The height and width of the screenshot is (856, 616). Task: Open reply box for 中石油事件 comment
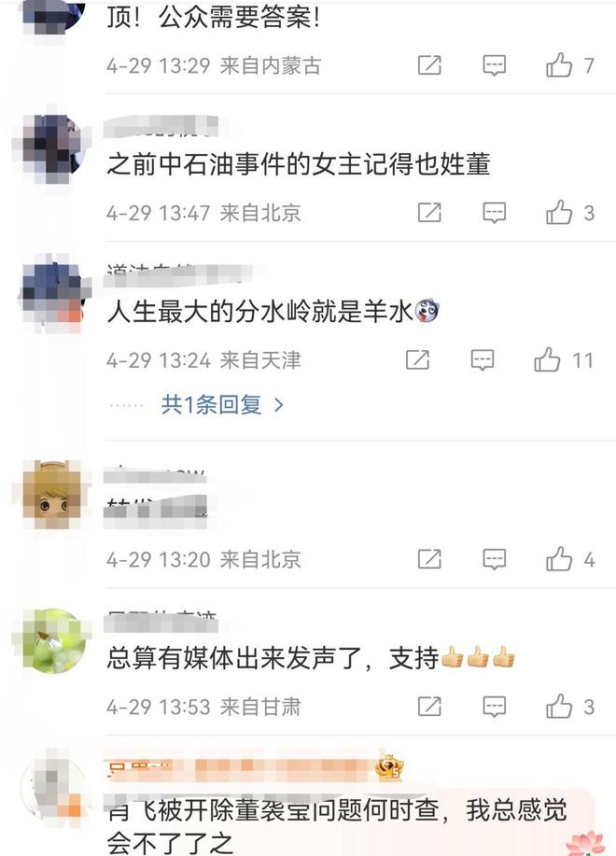coord(495,213)
